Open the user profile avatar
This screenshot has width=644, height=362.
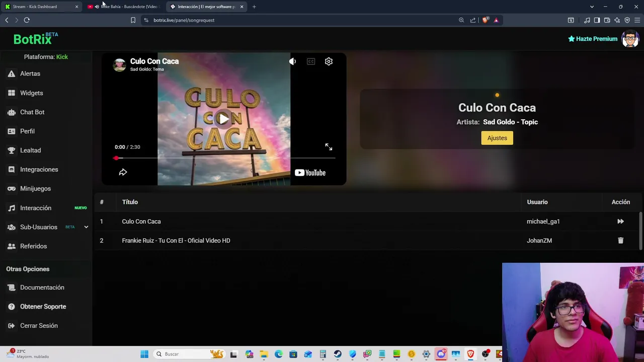point(630,39)
